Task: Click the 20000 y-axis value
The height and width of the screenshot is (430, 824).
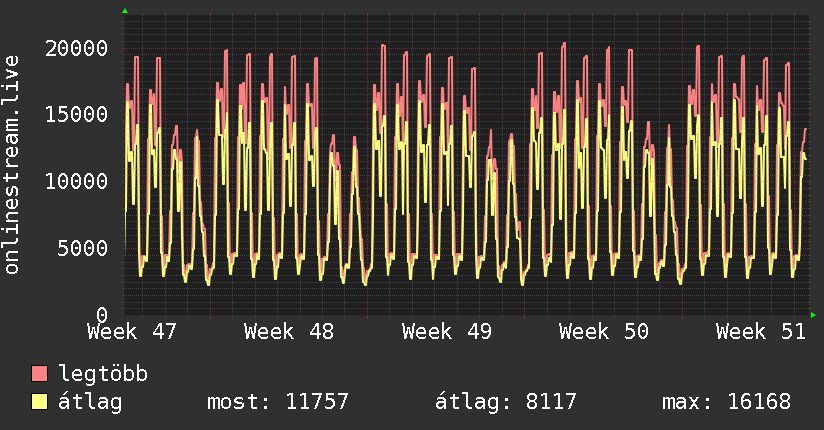Action: pos(78,47)
